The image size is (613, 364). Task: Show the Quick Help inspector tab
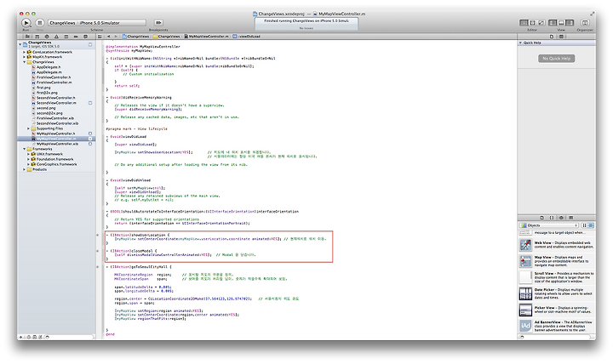click(561, 37)
